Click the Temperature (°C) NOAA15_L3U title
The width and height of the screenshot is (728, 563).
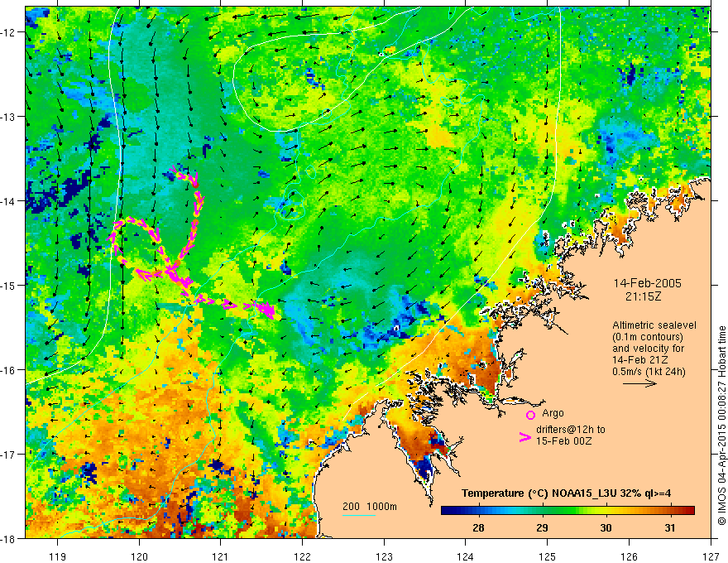pyautogui.click(x=566, y=493)
